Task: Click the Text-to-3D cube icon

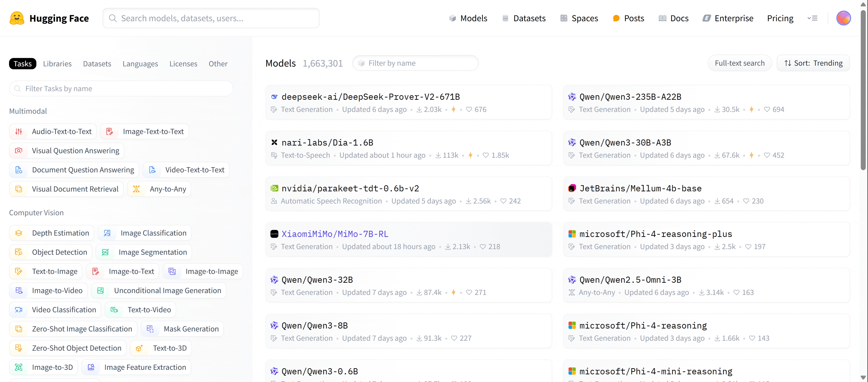Action: point(139,348)
